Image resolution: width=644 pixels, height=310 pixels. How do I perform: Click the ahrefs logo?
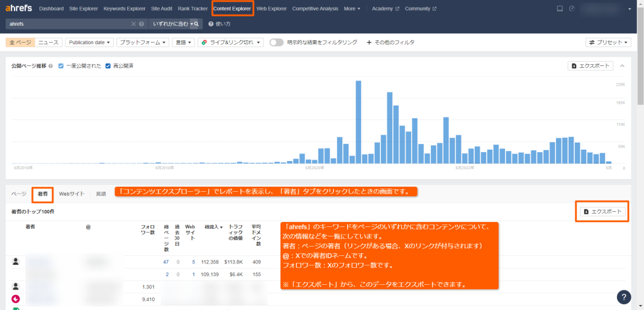pyautogui.click(x=18, y=8)
